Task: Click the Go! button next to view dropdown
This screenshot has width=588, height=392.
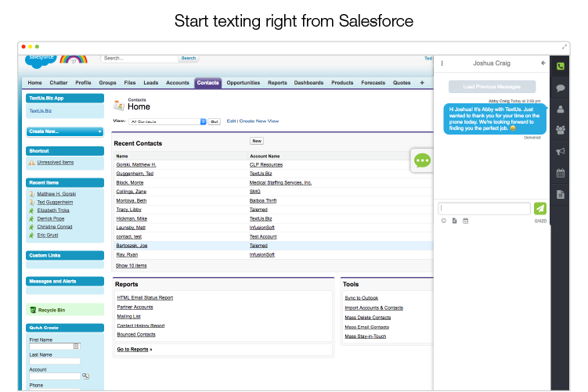Action: [214, 122]
